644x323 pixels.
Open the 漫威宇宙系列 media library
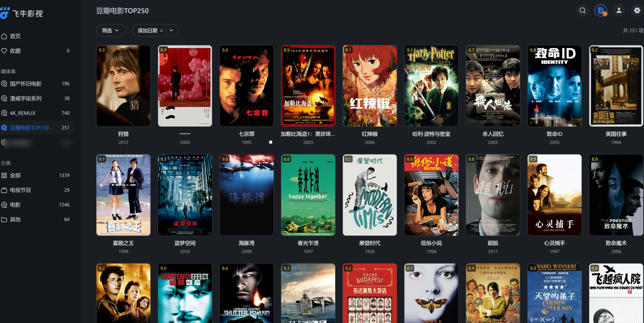pyautogui.click(x=37, y=98)
